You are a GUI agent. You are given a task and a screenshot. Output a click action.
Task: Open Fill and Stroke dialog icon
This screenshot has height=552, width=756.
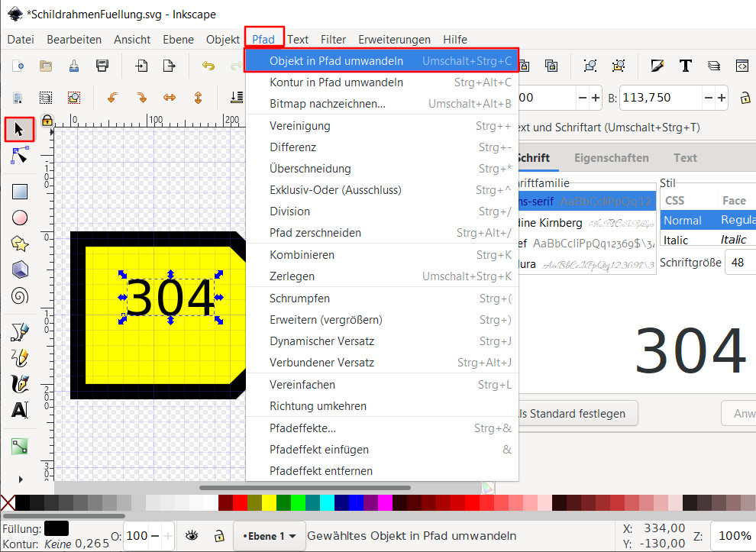click(657, 66)
